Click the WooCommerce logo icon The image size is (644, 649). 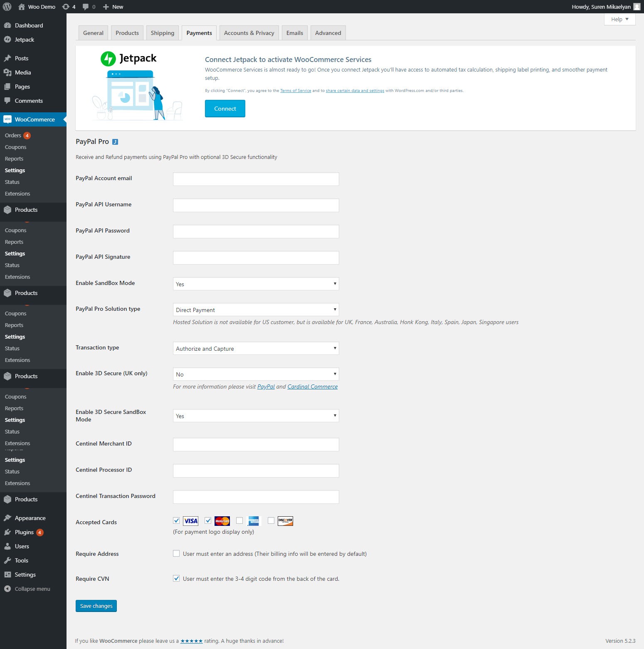coord(7,119)
